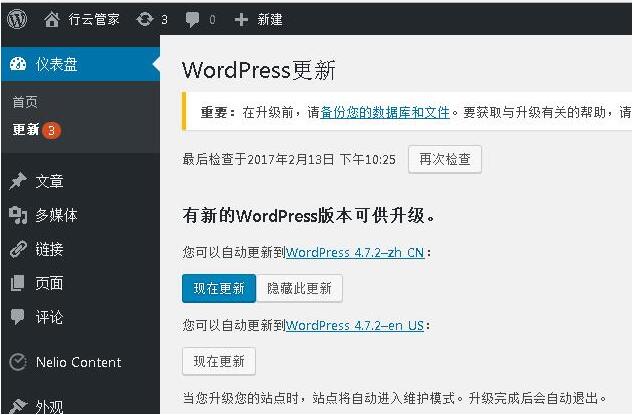Screen dimensions: 635x415
Task: Click the pages icon for 页面
Action: pos(18,283)
